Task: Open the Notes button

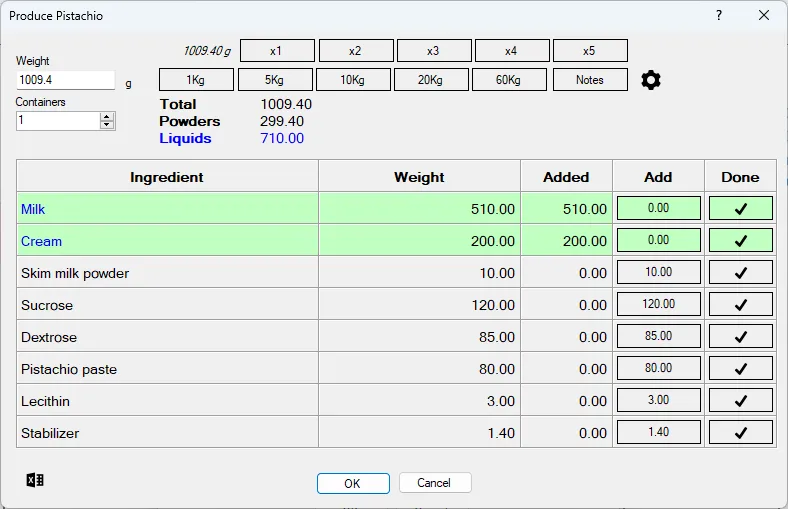Action: pos(590,80)
